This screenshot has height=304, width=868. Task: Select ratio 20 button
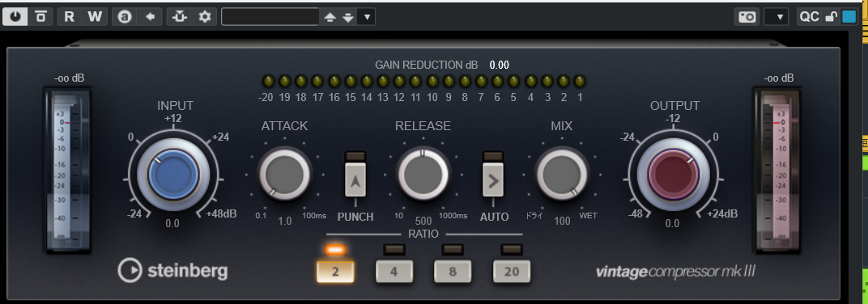pyautogui.click(x=512, y=272)
